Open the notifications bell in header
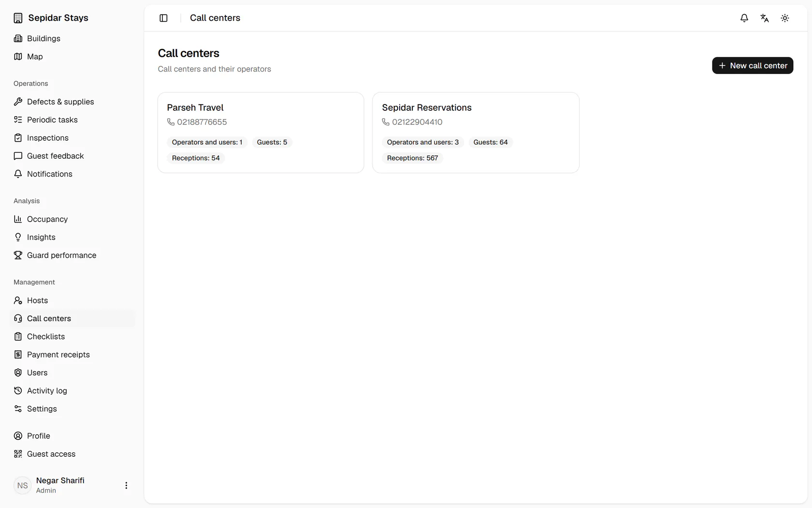The image size is (812, 508). click(744, 18)
